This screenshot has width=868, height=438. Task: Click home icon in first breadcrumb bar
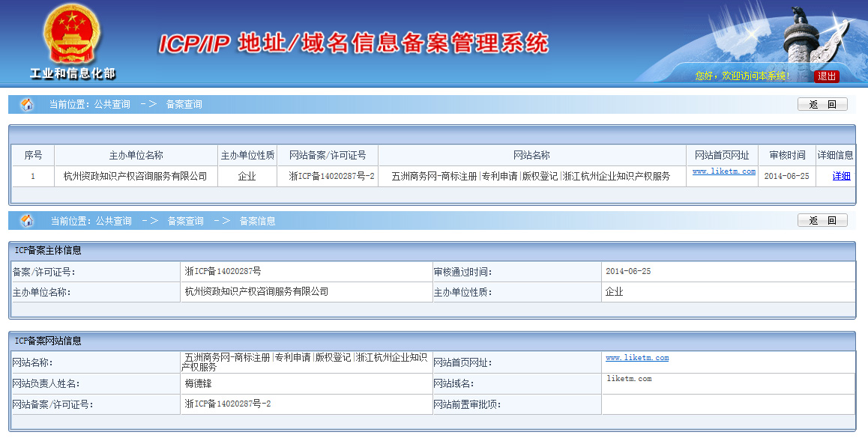[26, 105]
